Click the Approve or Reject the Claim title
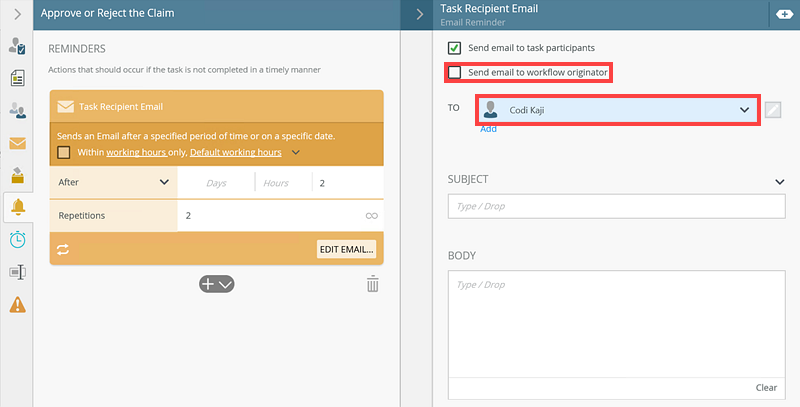Screen dimensions: 800x407 [107, 13]
